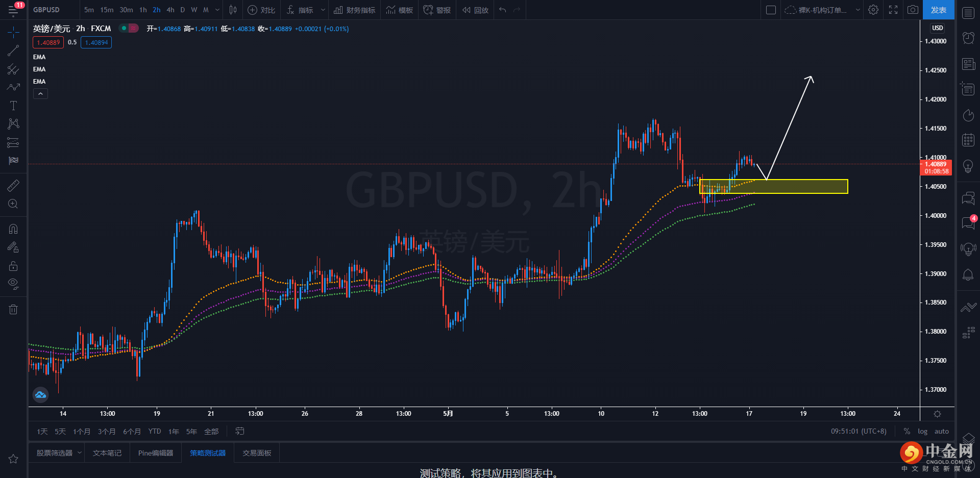The width and height of the screenshot is (980, 478).
Task: Enter fullscreen mode icon
Action: pyautogui.click(x=893, y=10)
